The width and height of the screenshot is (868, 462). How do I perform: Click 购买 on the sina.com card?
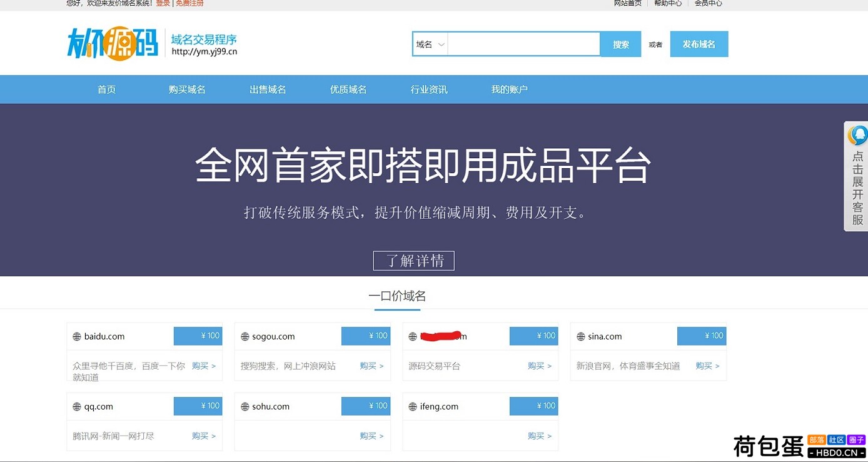(x=708, y=366)
